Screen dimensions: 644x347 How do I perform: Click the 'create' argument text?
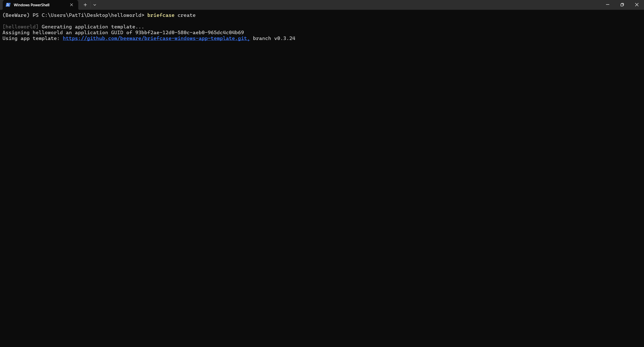point(186,15)
